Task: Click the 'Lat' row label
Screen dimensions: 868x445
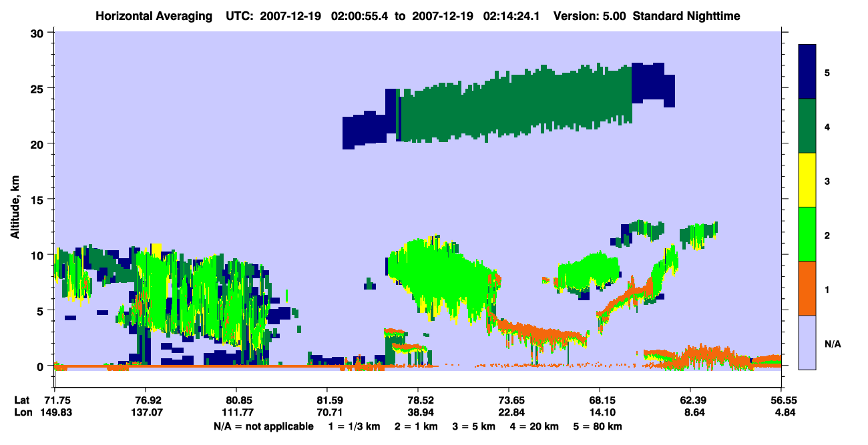Action: (x=22, y=400)
